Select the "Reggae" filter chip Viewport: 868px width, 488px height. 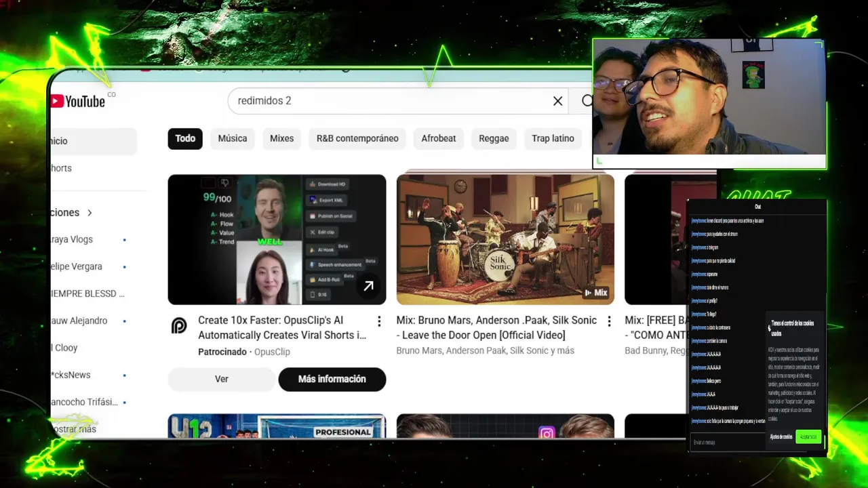pos(494,138)
